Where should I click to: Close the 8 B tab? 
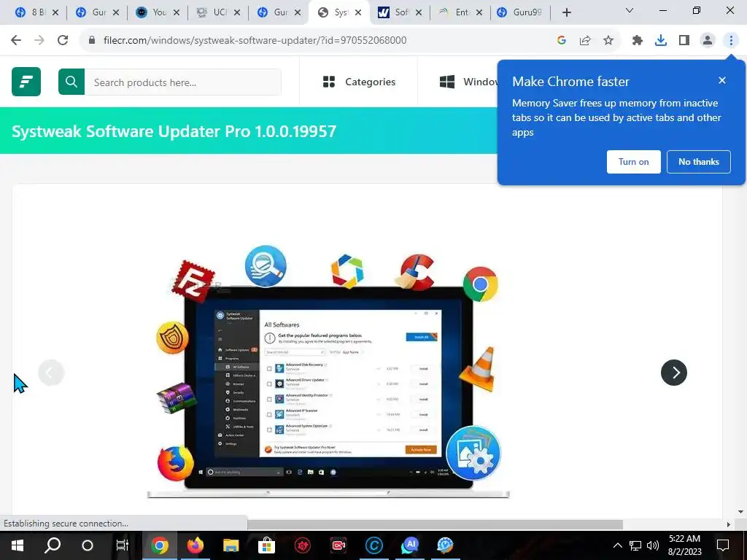(x=55, y=12)
